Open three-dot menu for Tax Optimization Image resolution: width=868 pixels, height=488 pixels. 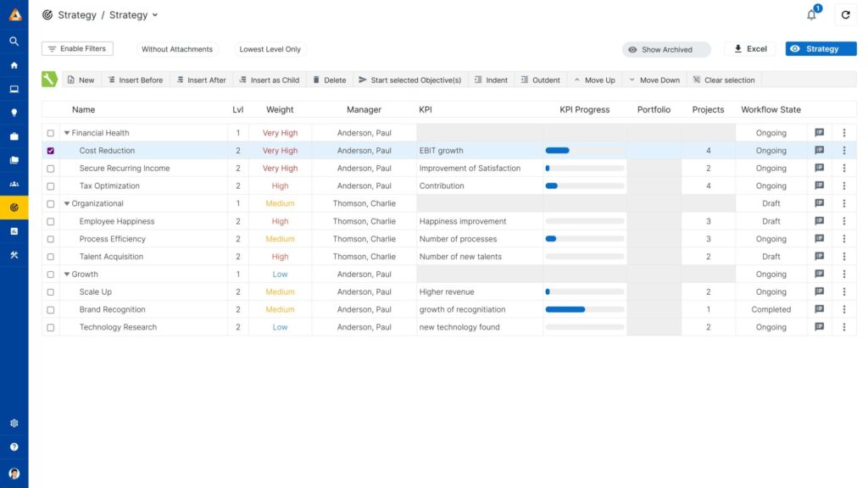click(x=844, y=186)
